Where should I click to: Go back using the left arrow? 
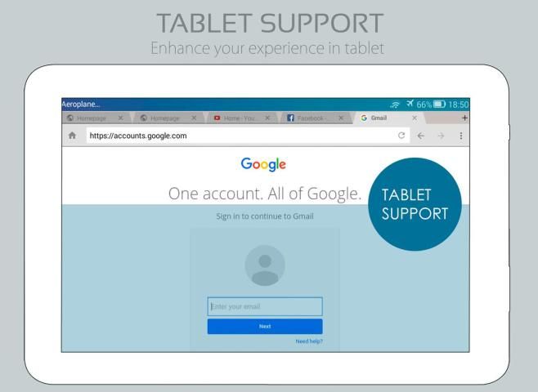(420, 136)
